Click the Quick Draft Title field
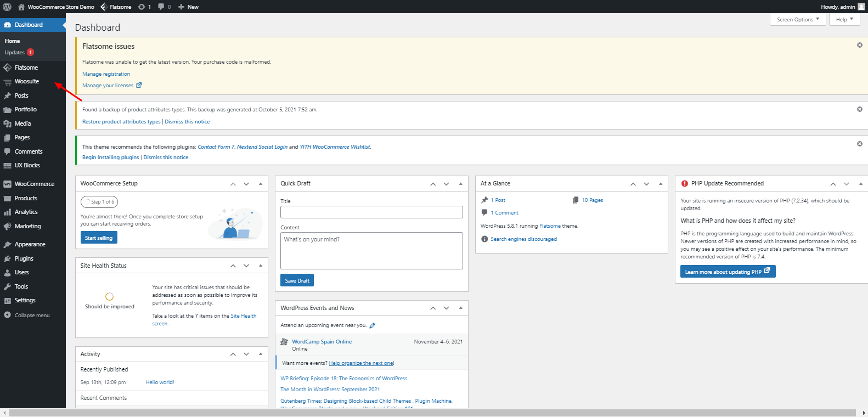Viewport: 868px width, 417px height. coord(371,212)
